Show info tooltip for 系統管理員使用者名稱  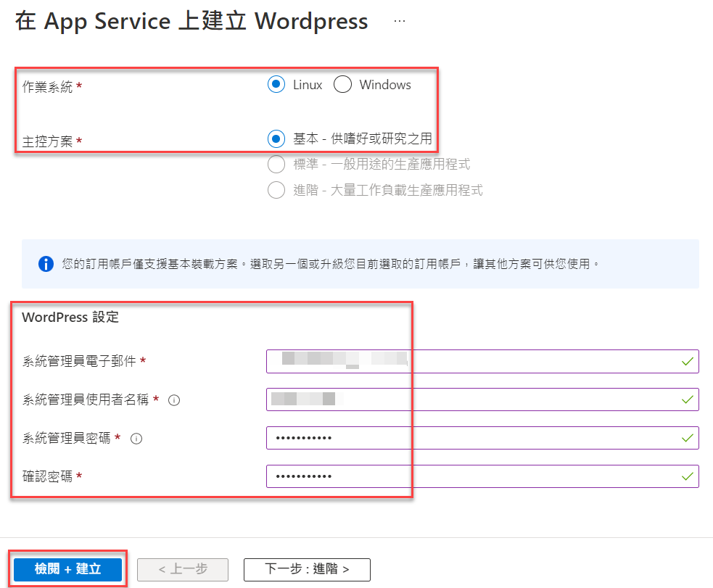click(174, 400)
